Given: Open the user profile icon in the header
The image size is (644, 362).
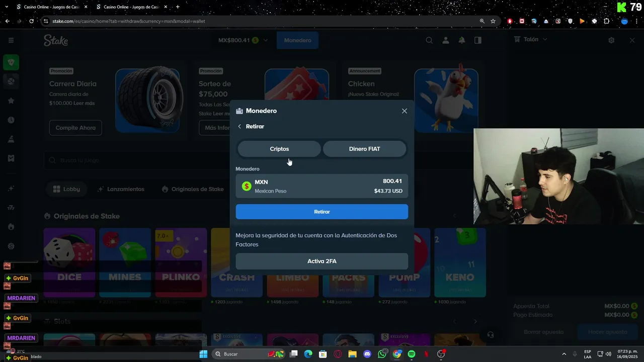Looking at the screenshot, I should click(445, 40).
